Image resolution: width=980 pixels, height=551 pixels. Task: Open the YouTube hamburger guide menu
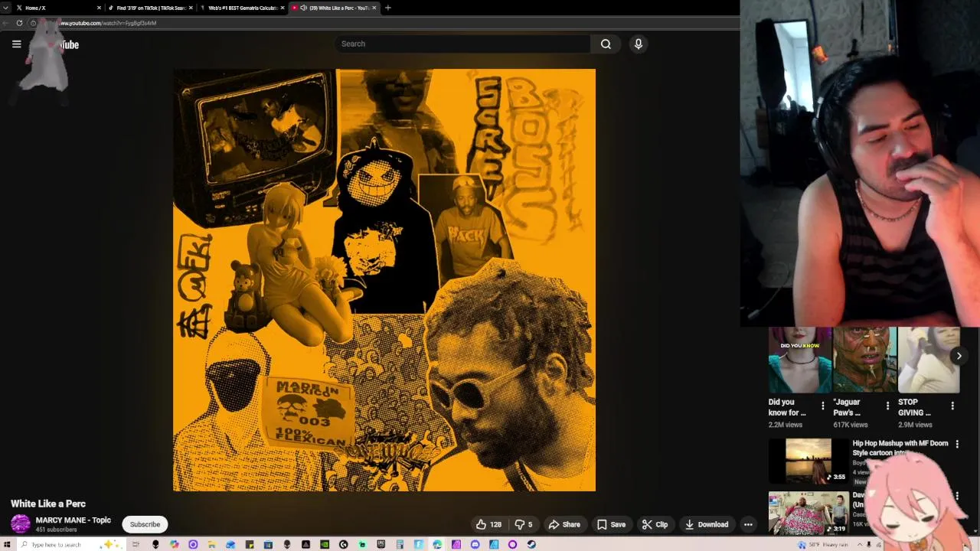point(16,44)
